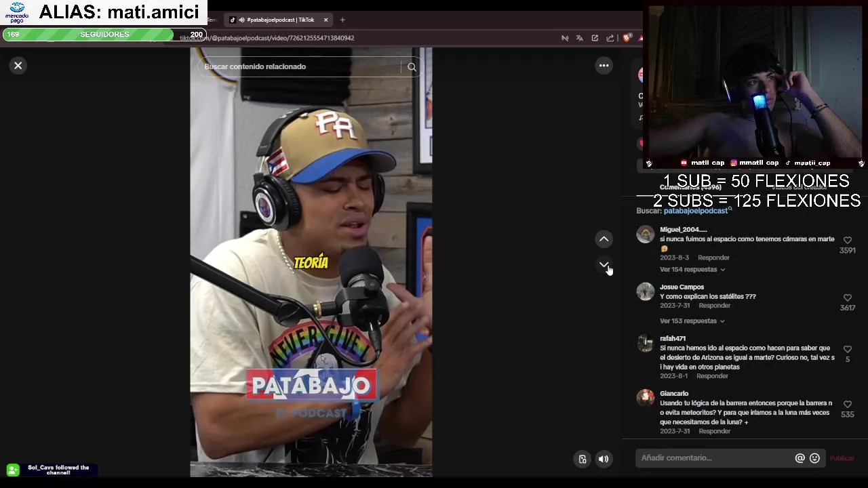Open the emoji picker in comment box
This screenshot has width=868, height=488.
point(814,458)
